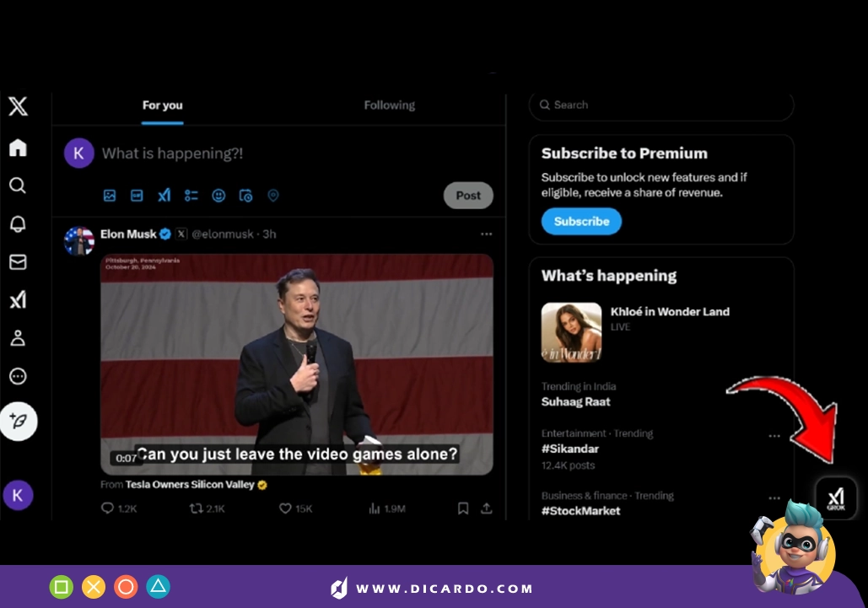The width and height of the screenshot is (868, 608).
Task: Click the Subscribe to Premium heading
Action: click(624, 153)
